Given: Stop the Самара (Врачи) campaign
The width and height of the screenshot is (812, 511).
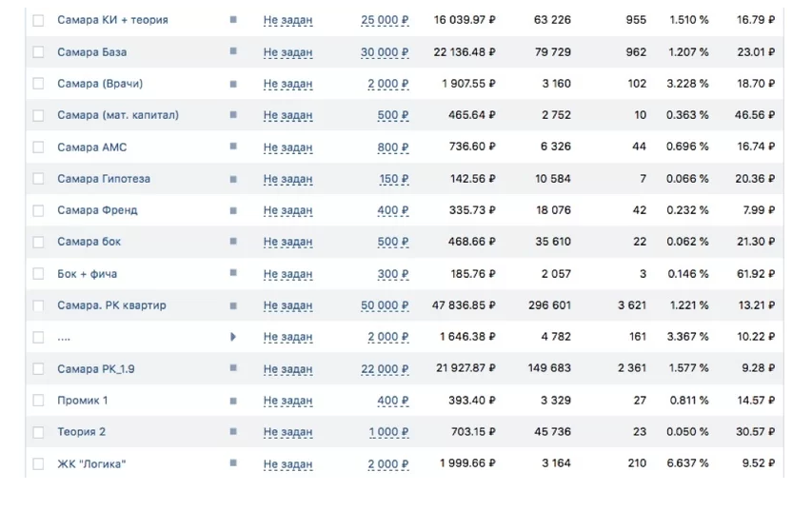Looking at the screenshot, I should pos(233,84).
